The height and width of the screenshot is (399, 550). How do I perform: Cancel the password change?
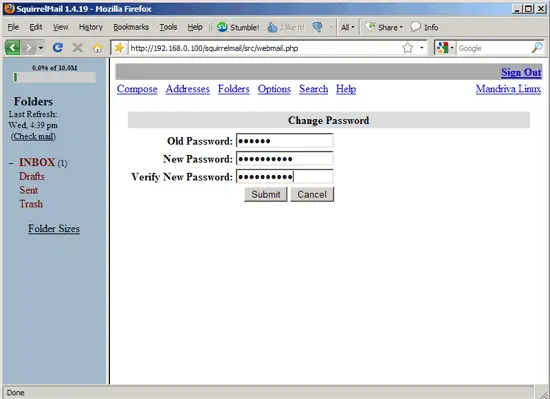[312, 194]
